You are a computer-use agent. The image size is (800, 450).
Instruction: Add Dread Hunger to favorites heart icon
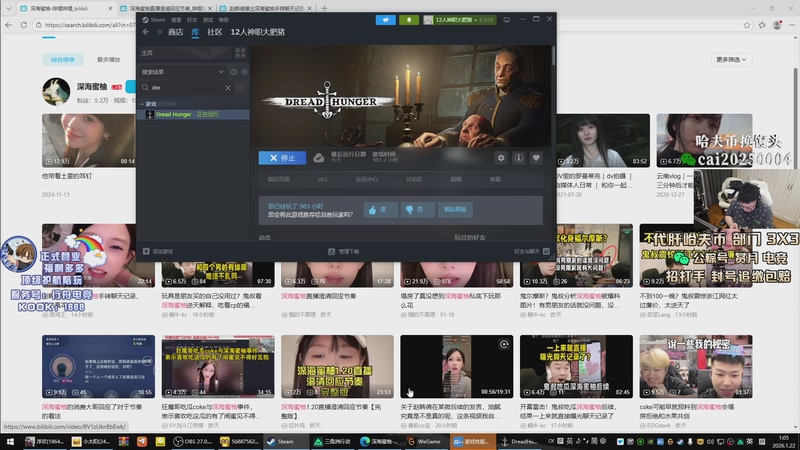(x=536, y=158)
